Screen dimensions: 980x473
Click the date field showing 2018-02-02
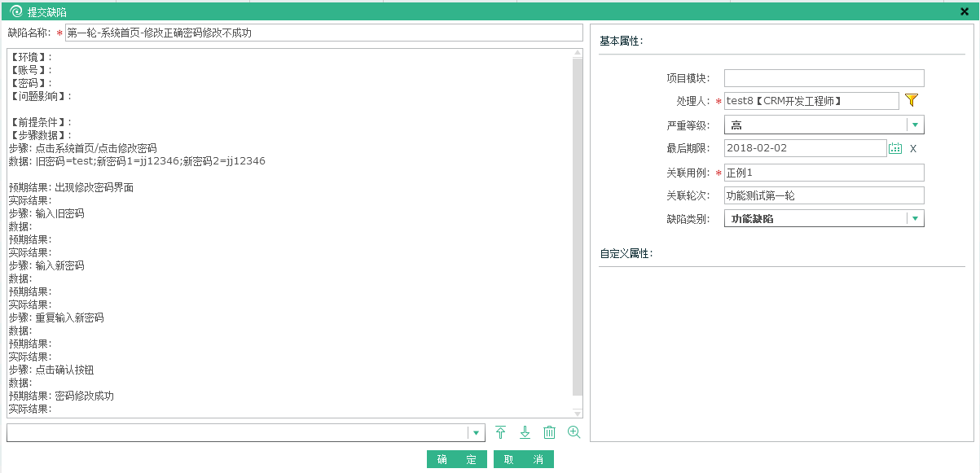tap(802, 148)
